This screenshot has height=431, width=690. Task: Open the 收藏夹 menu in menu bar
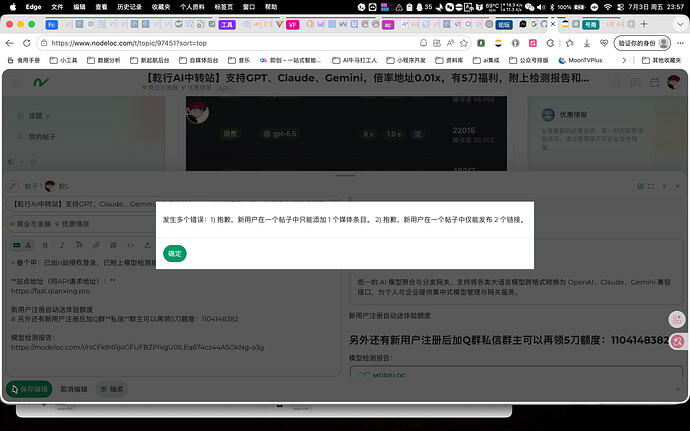point(161,7)
